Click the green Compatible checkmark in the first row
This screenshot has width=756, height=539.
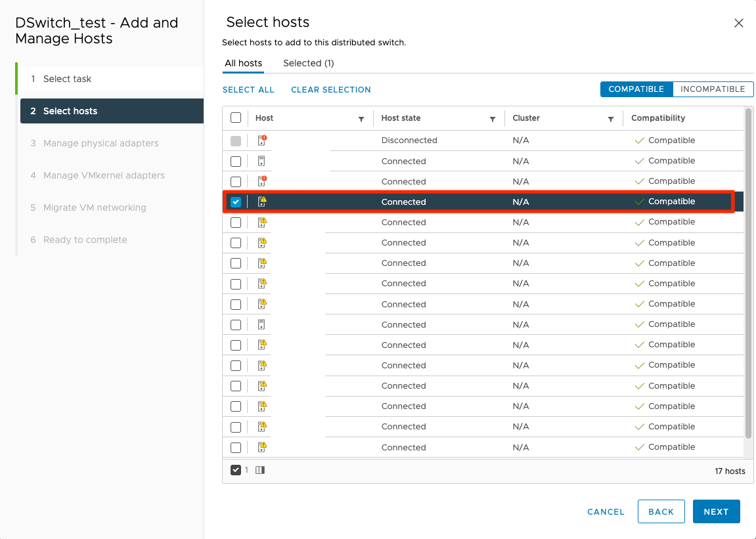(x=639, y=140)
